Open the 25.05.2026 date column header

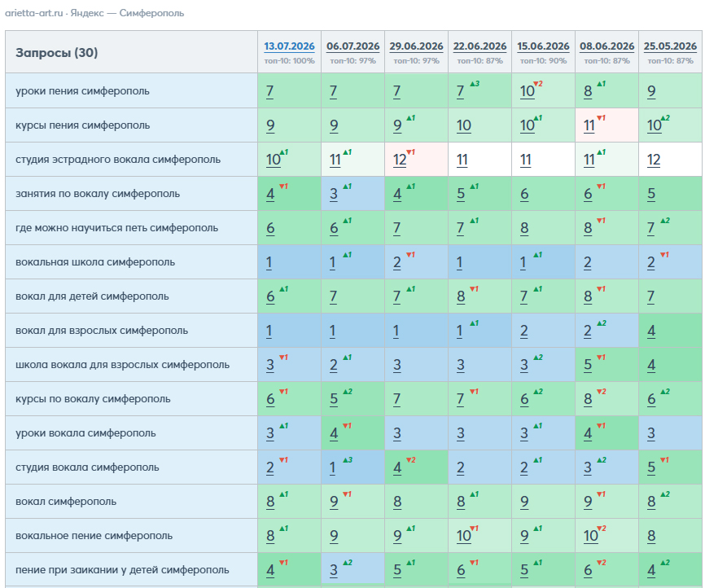point(670,46)
